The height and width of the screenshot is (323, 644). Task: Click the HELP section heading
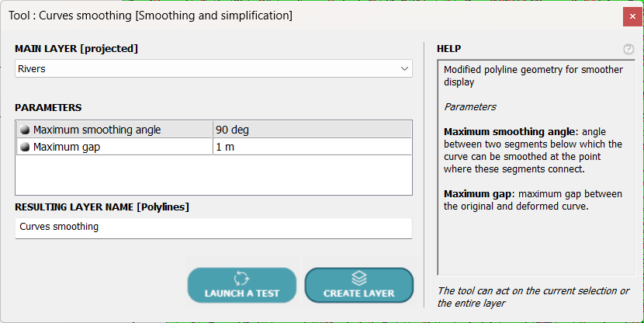point(449,49)
